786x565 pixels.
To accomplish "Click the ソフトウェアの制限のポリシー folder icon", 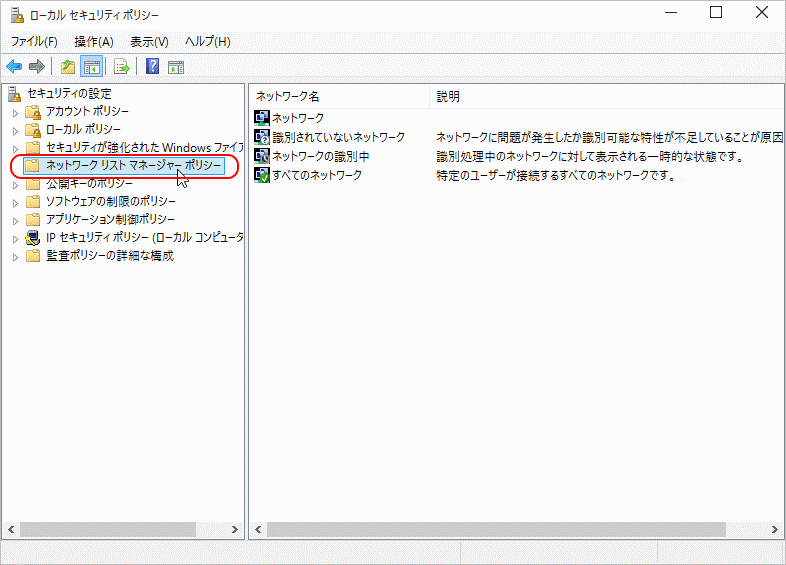I will pos(33,202).
